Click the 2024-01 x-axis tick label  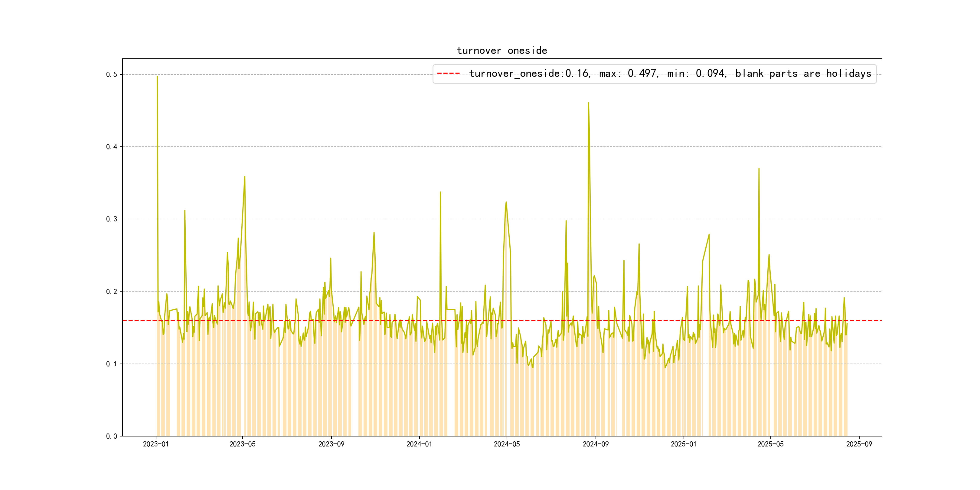tap(419, 444)
